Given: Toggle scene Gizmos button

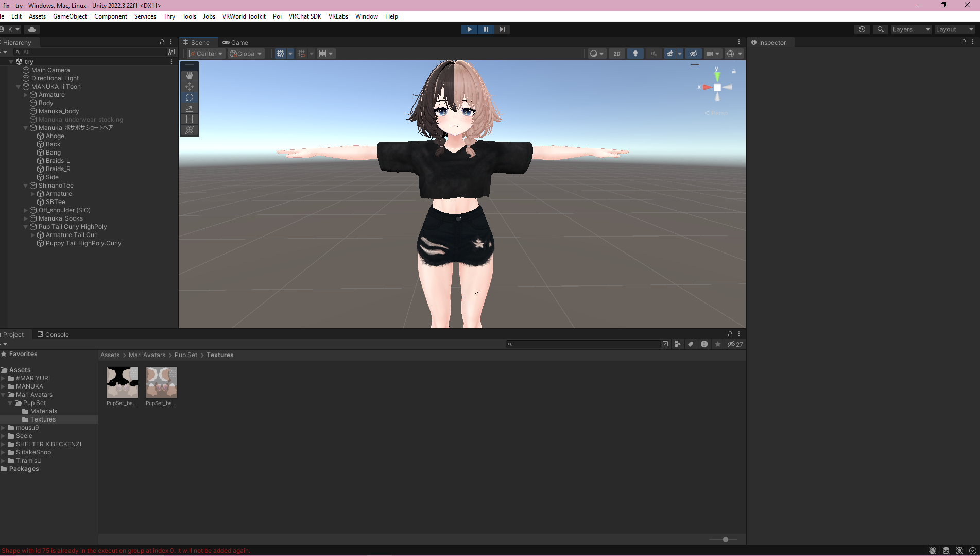Looking at the screenshot, I should point(730,54).
